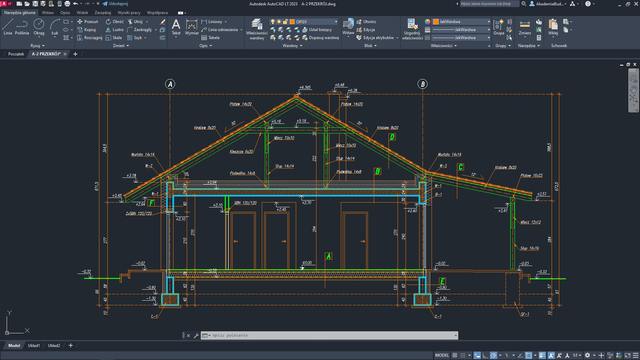The width and height of the screenshot is (640, 360).
Task: Open the Wstaw ribbon tab
Action: [47, 13]
